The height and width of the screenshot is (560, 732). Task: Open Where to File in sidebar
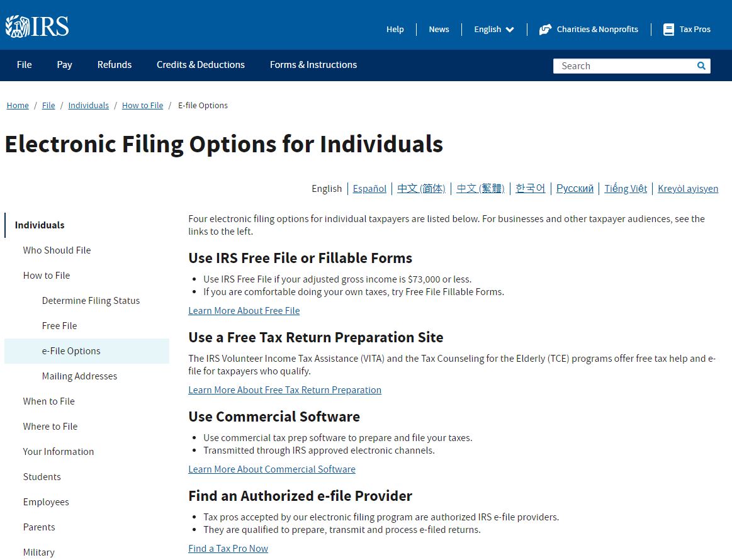(x=50, y=427)
